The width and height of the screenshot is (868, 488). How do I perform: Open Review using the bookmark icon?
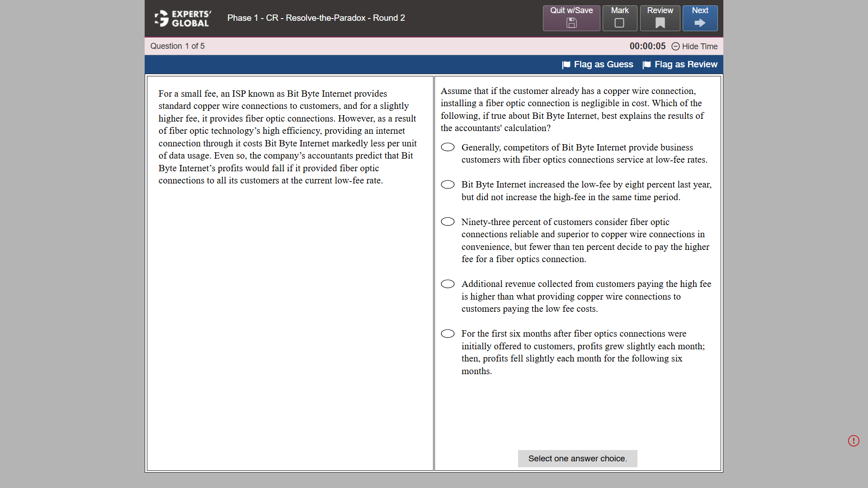pos(660,22)
